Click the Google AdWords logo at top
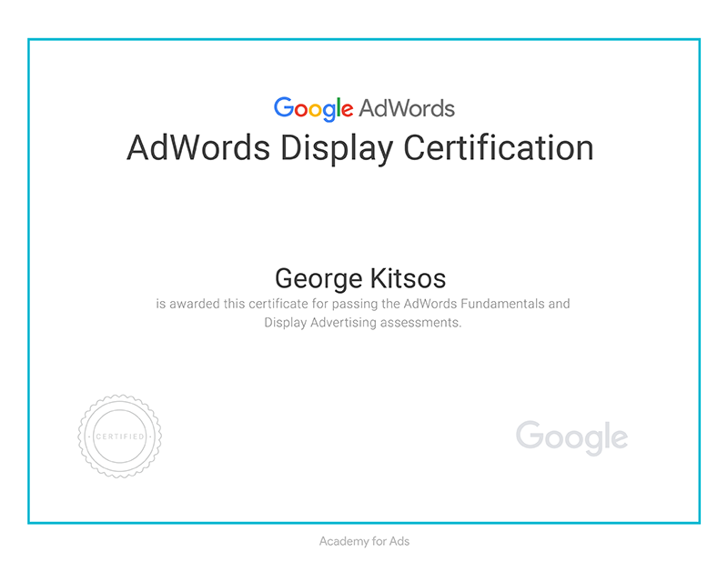The width and height of the screenshot is (728, 562). coord(364,109)
